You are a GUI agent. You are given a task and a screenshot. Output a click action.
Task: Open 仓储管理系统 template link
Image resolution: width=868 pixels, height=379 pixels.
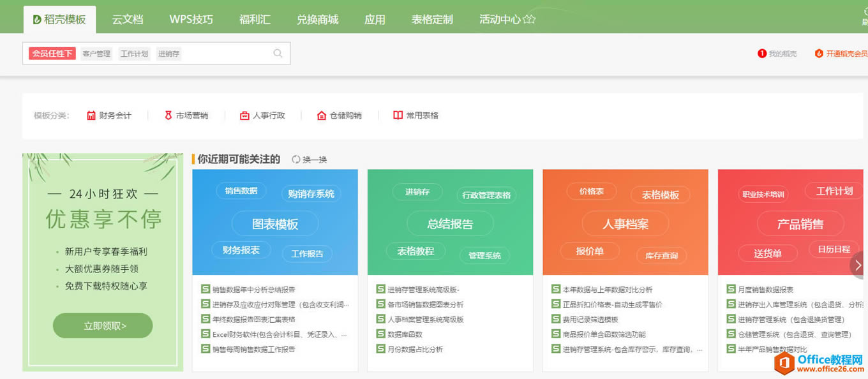coord(795,334)
